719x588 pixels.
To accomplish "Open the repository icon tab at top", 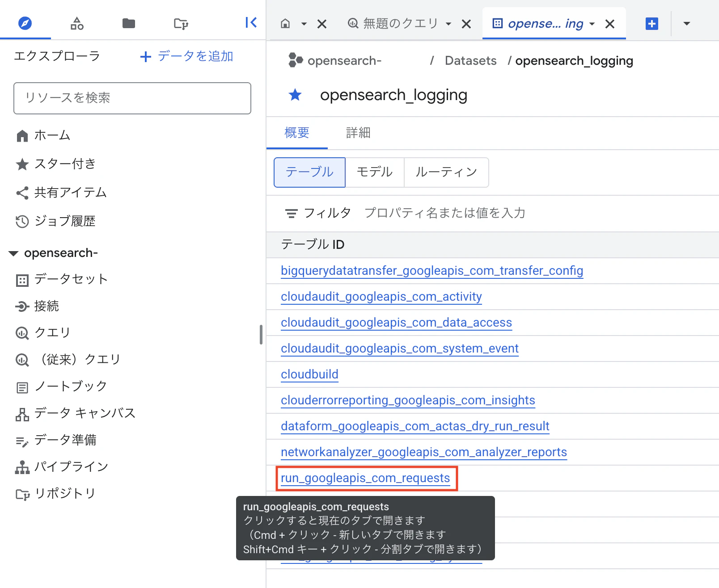I will (x=181, y=23).
